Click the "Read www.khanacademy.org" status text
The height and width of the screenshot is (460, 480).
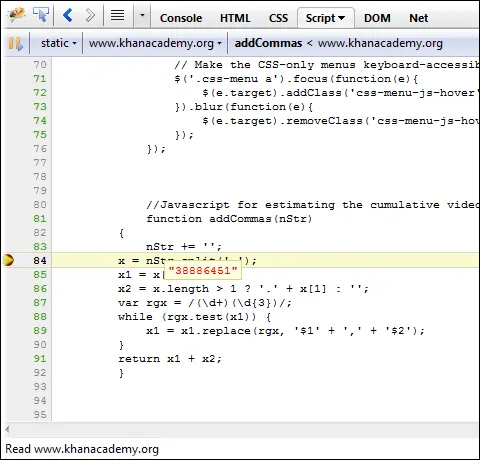tap(82, 449)
